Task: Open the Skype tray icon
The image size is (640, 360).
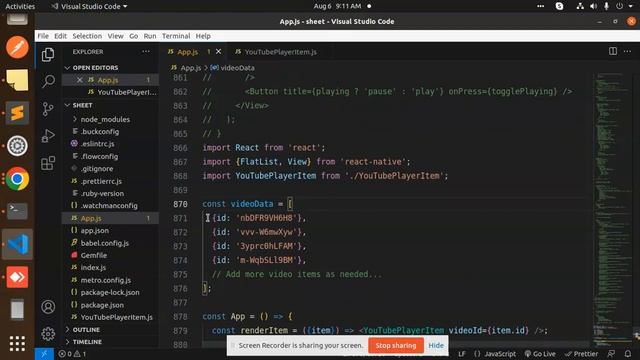Action: [559, 6]
